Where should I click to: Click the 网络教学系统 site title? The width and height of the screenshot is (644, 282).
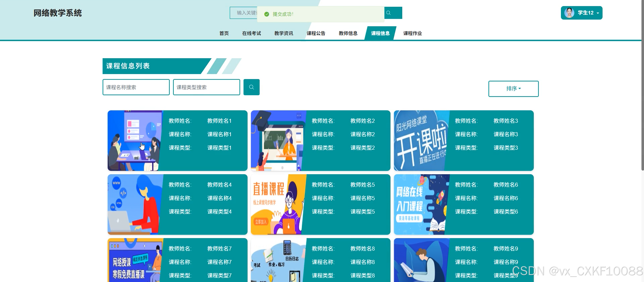[x=57, y=13]
